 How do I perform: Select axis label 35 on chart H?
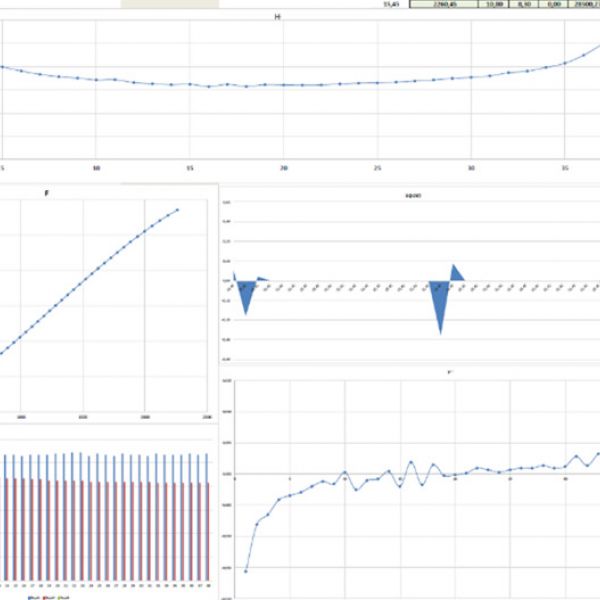pos(565,167)
